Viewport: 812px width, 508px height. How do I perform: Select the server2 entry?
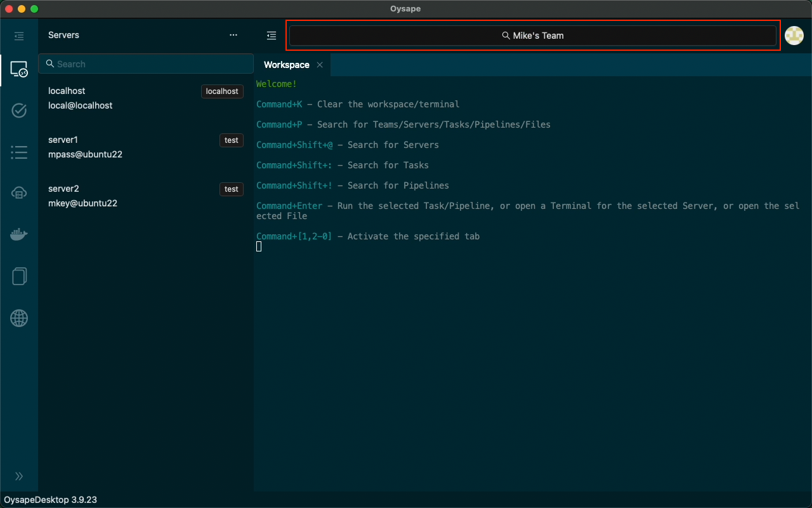(x=146, y=196)
